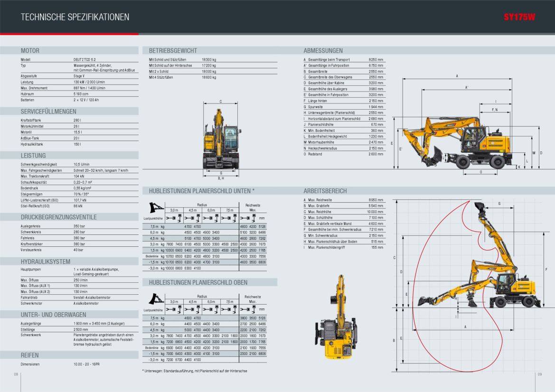The height and width of the screenshot is (392, 555).
Task: Select the Hydrauliköltank row label
Action: click(x=32, y=144)
